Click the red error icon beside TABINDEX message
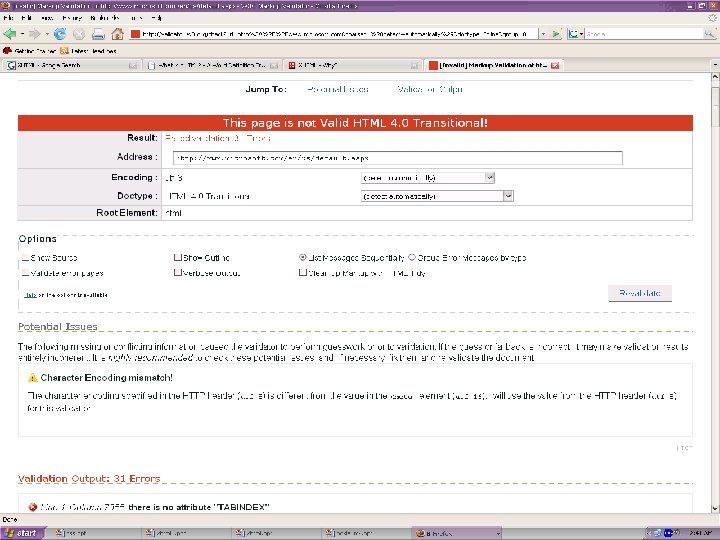The image size is (720, 540). (33, 507)
